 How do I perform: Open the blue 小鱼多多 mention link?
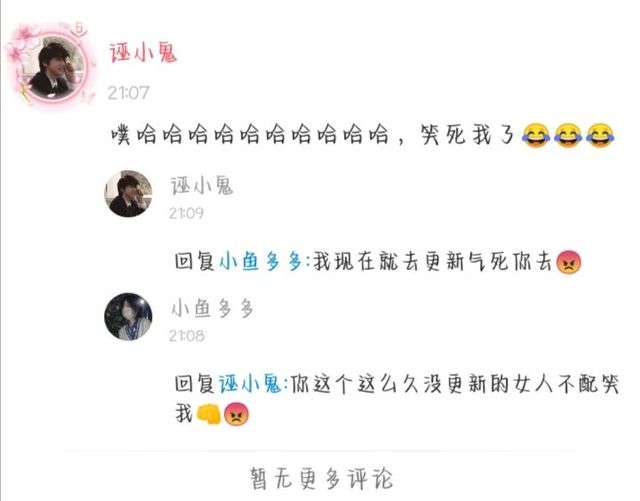click(x=261, y=261)
